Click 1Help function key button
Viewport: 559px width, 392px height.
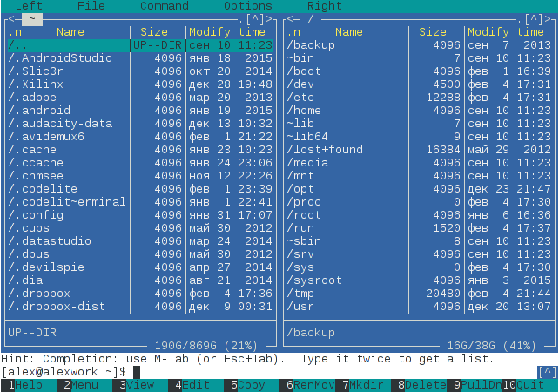coord(29,385)
